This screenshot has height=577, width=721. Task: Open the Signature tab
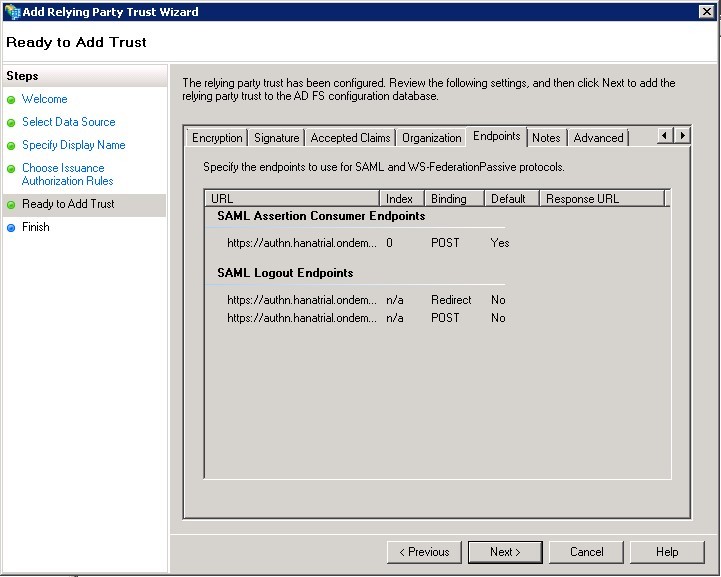point(276,138)
